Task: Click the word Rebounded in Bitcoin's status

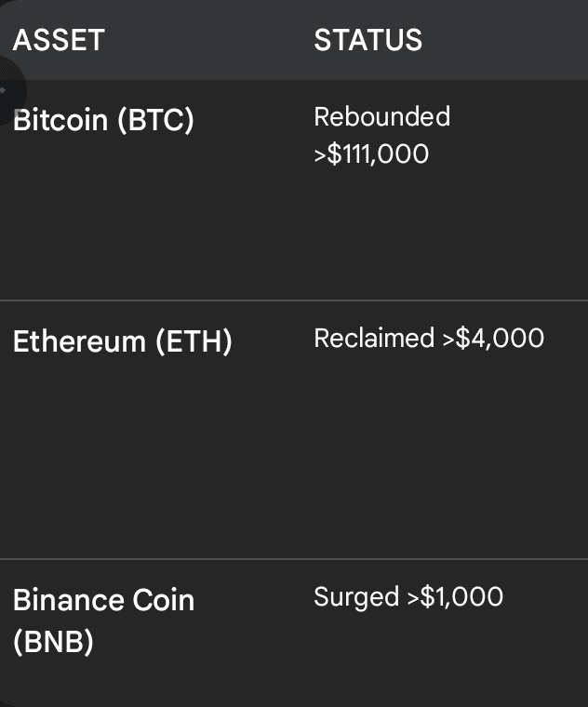Action: 381,116
